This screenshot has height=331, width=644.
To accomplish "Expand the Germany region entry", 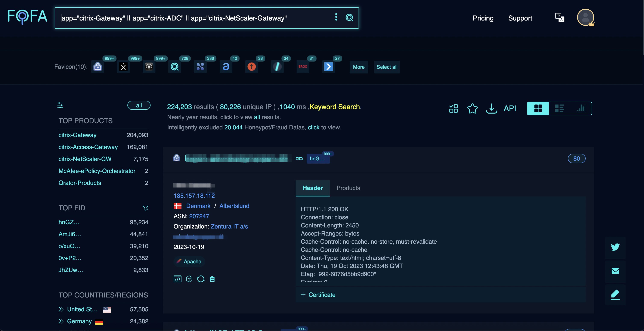I will [61, 321].
